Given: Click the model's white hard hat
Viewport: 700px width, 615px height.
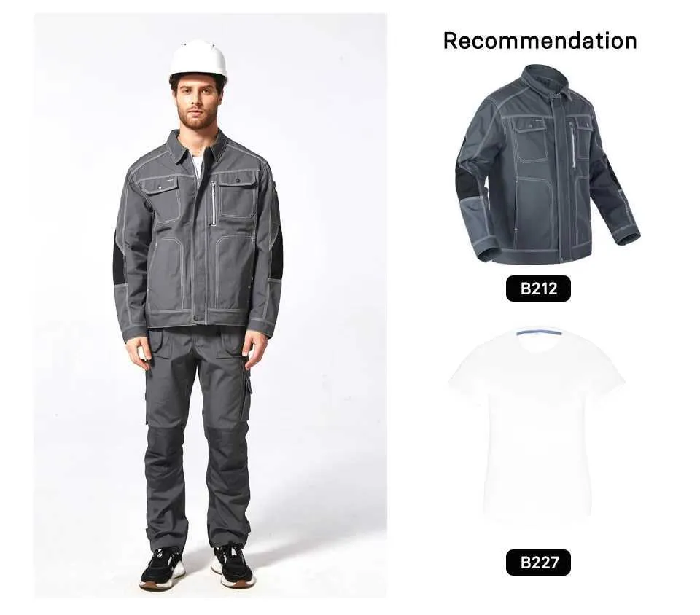Looking at the screenshot, I should pyautogui.click(x=198, y=60).
